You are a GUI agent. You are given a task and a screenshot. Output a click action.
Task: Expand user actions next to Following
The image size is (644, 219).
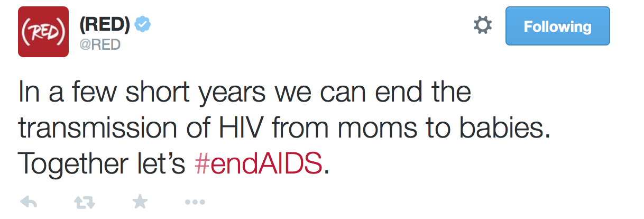[482, 25]
